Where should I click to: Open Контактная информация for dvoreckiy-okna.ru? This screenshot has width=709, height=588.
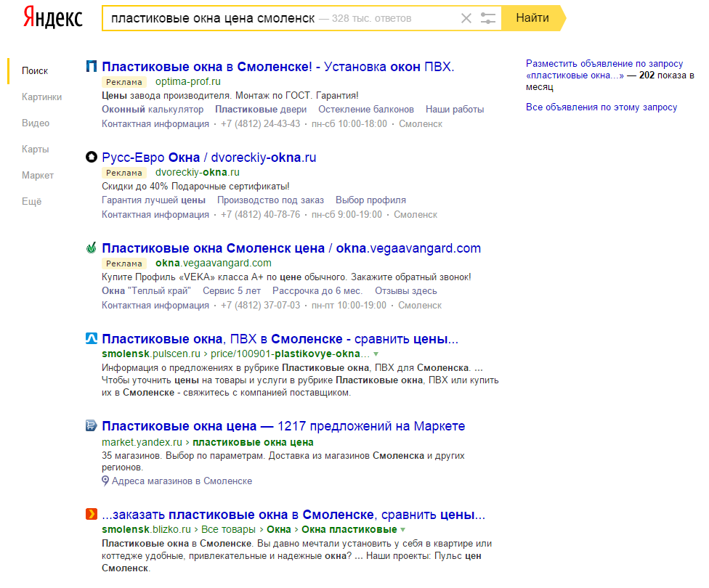coord(155,215)
